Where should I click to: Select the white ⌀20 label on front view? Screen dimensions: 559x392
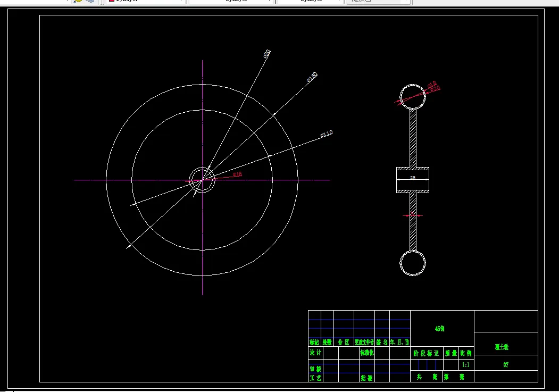pos(267,54)
